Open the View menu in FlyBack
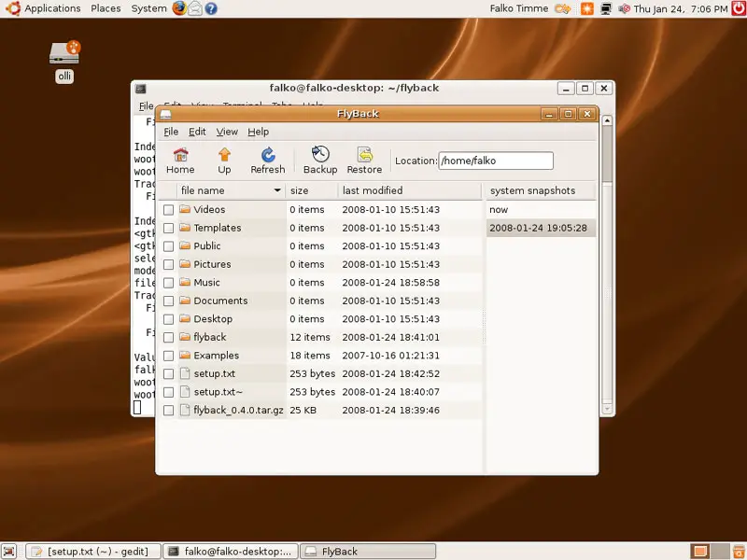 click(x=227, y=132)
